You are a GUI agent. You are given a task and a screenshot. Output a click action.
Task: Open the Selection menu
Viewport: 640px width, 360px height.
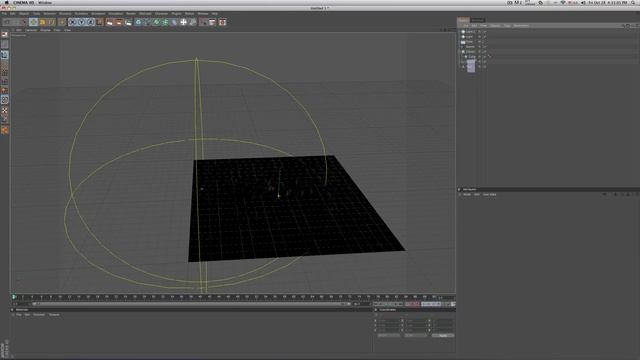tap(49, 13)
